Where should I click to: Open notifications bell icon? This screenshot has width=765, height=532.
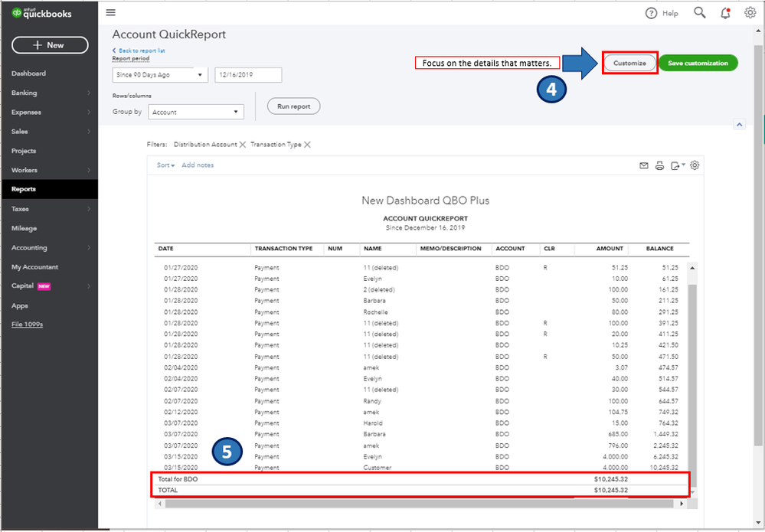click(725, 12)
